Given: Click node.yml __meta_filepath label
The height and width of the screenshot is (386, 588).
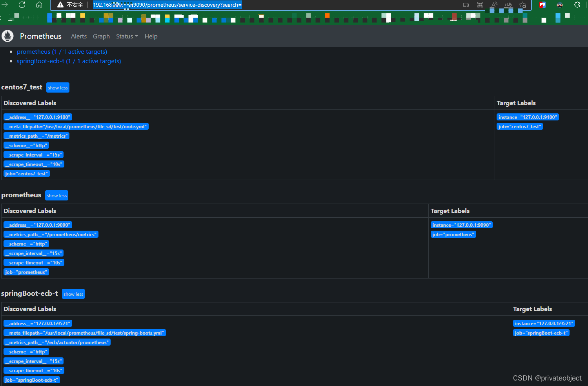Looking at the screenshot, I should coord(76,126).
